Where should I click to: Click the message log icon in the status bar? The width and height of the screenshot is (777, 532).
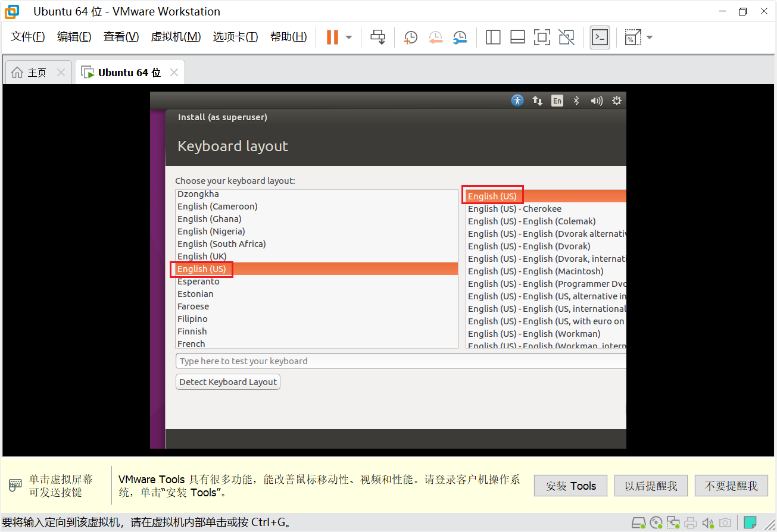pos(750,523)
